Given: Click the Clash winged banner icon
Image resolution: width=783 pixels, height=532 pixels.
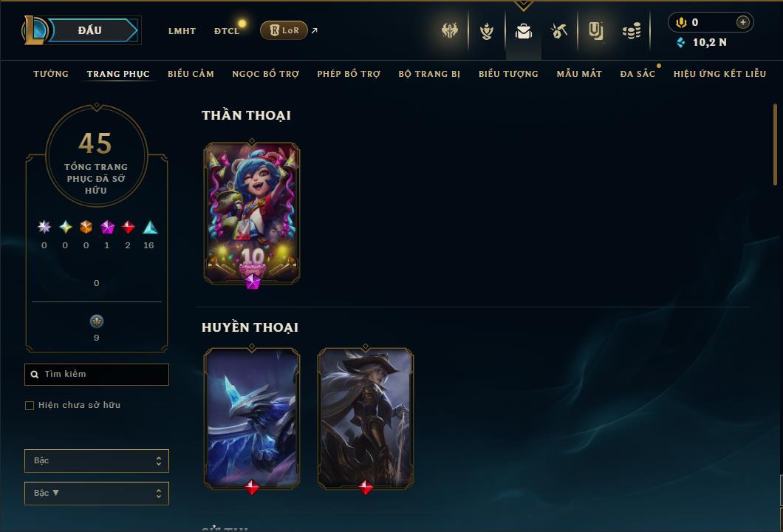Looking at the screenshot, I should tap(449, 31).
